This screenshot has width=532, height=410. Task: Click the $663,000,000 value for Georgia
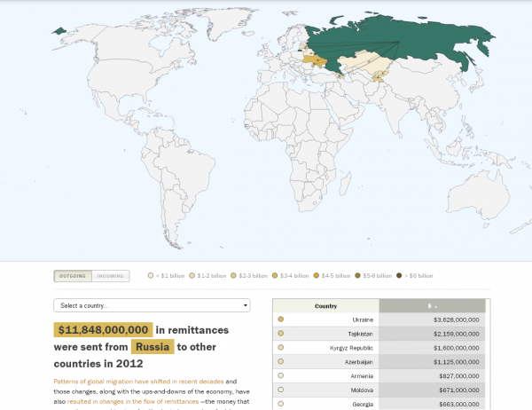coord(459,404)
